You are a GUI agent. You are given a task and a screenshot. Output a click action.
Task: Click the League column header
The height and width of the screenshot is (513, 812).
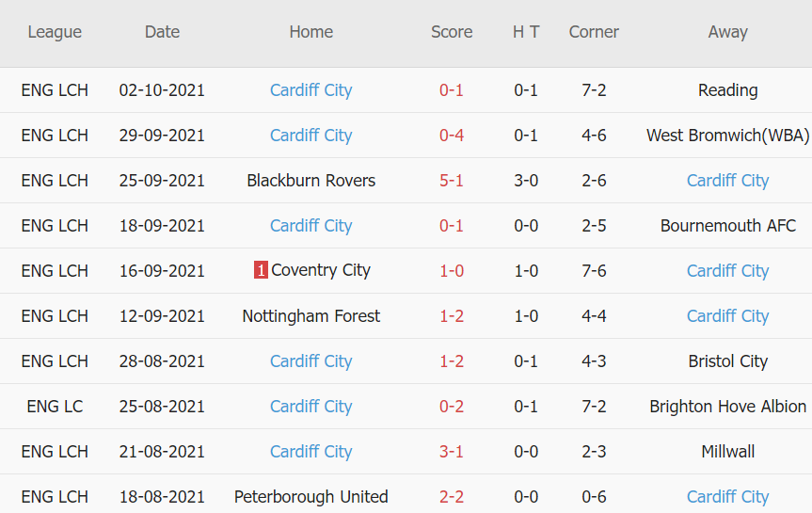[55, 32]
